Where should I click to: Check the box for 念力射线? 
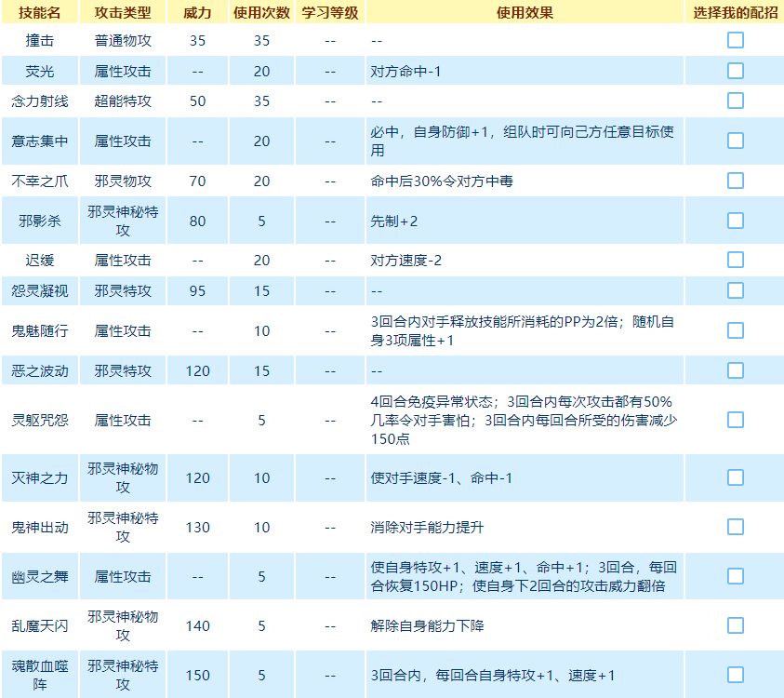pos(735,101)
